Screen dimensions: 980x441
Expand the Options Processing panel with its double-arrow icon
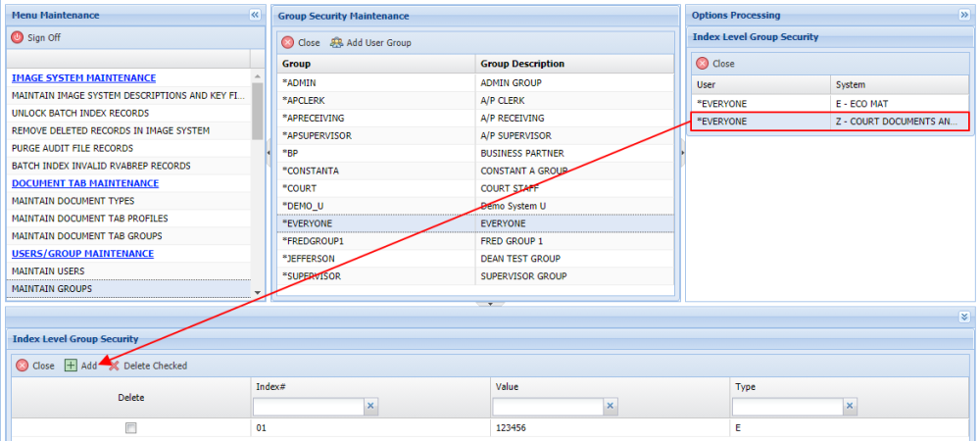click(963, 15)
